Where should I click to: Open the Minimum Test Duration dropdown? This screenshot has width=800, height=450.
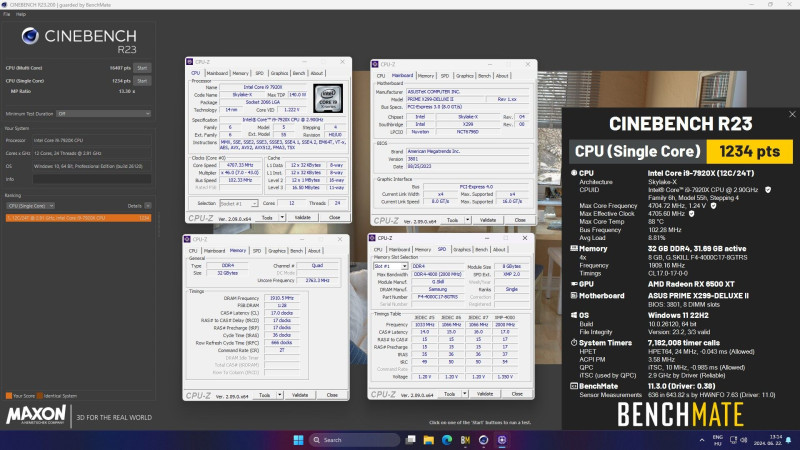(104, 114)
